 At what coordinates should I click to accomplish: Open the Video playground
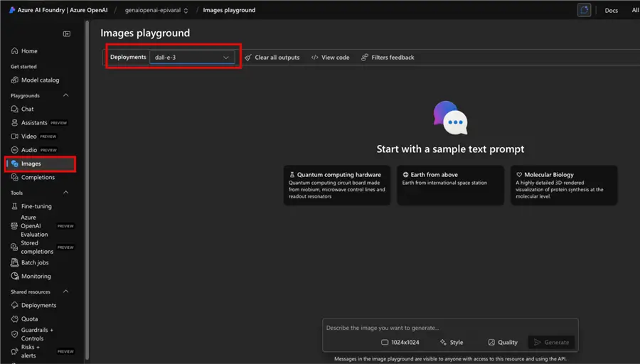[29, 136]
